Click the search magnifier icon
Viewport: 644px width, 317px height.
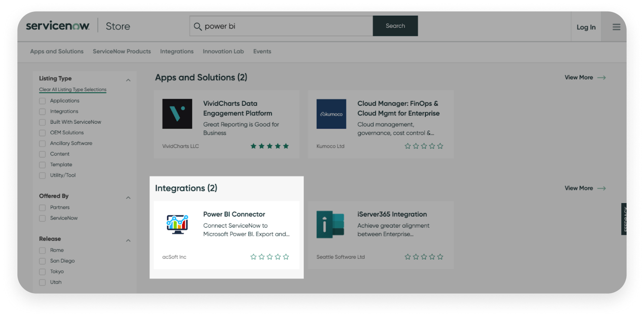pos(198,26)
